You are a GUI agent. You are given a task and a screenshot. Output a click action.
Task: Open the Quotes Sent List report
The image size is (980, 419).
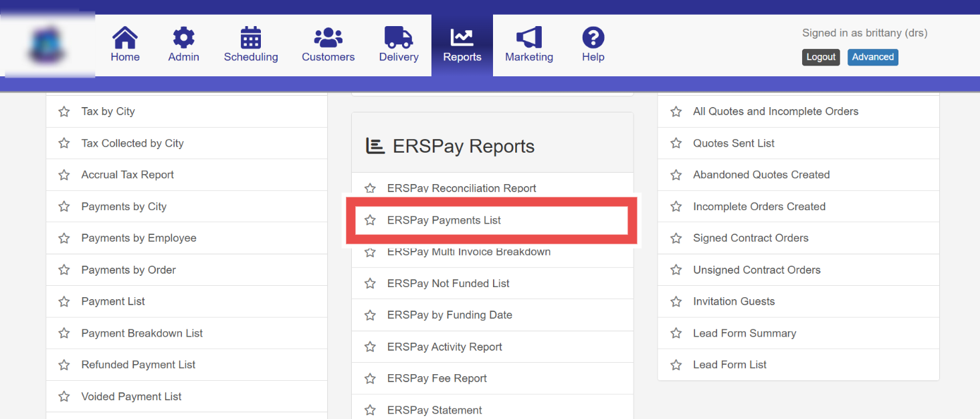click(x=734, y=143)
